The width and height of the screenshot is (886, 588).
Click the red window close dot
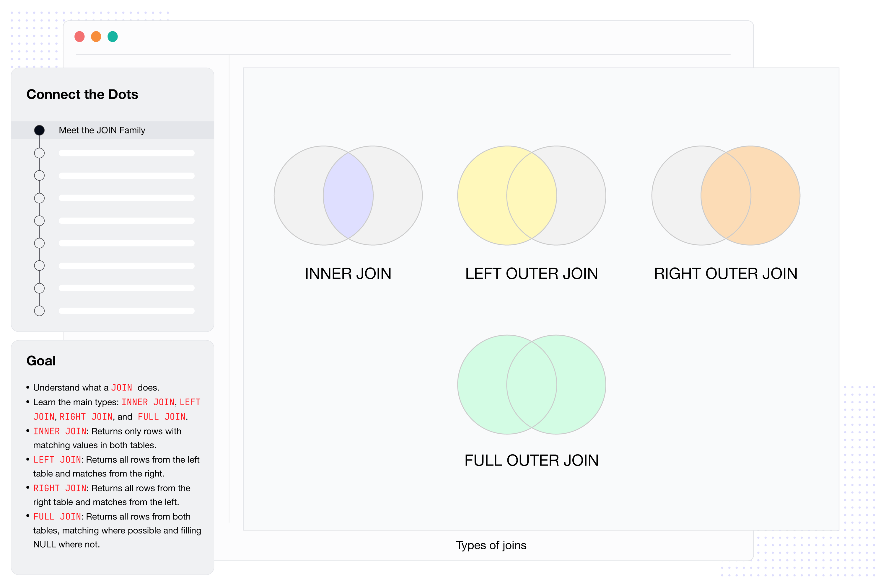point(79,37)
